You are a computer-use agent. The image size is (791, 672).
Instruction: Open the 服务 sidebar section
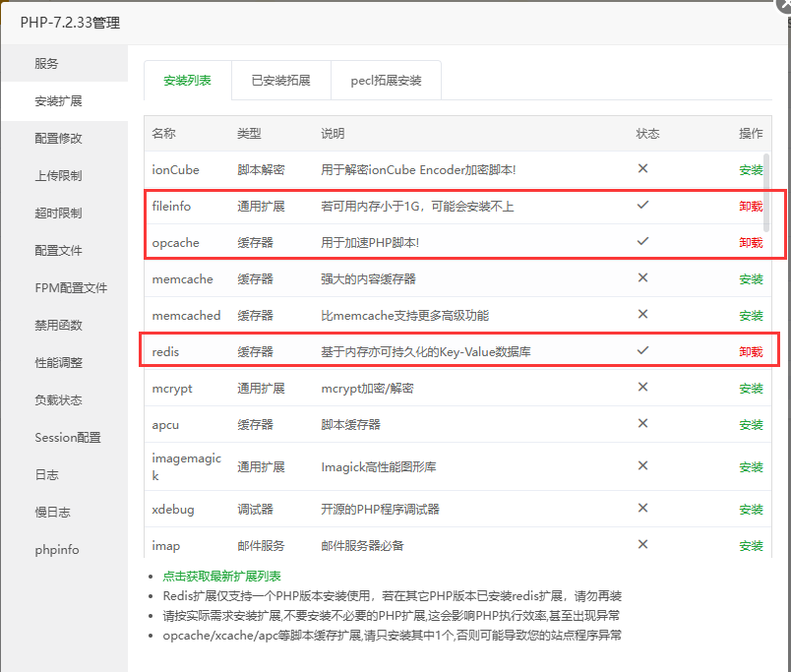pos(56,63)
